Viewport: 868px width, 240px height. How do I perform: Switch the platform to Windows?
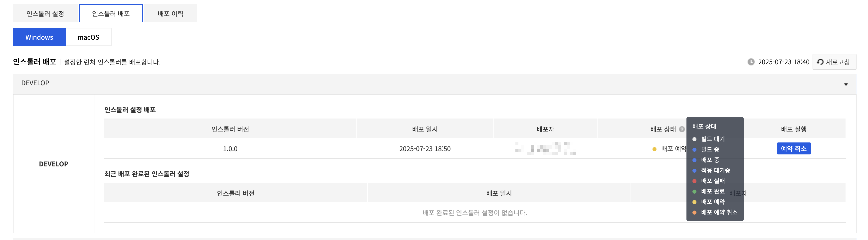tap(39, 37)
